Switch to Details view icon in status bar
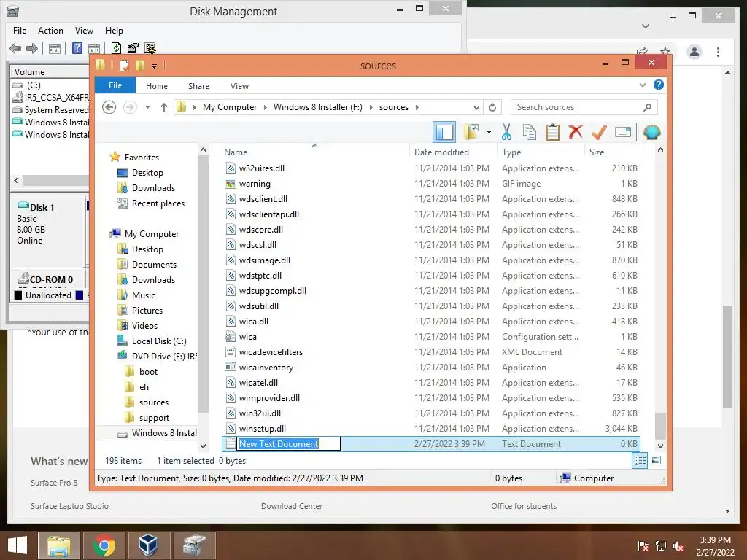Screen dimensions: 747x560 (x=640, y=461)
